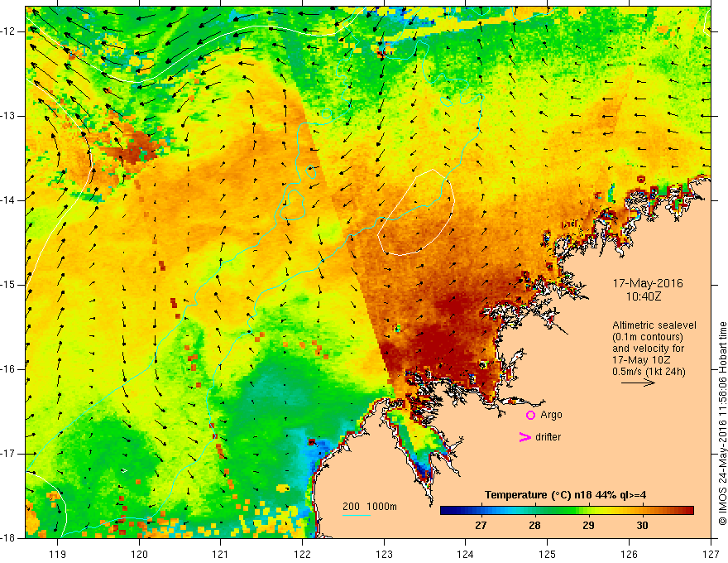Click the '0.5m/s (1kt 24h)' scale text
The image size is (728, 563).
649,372
